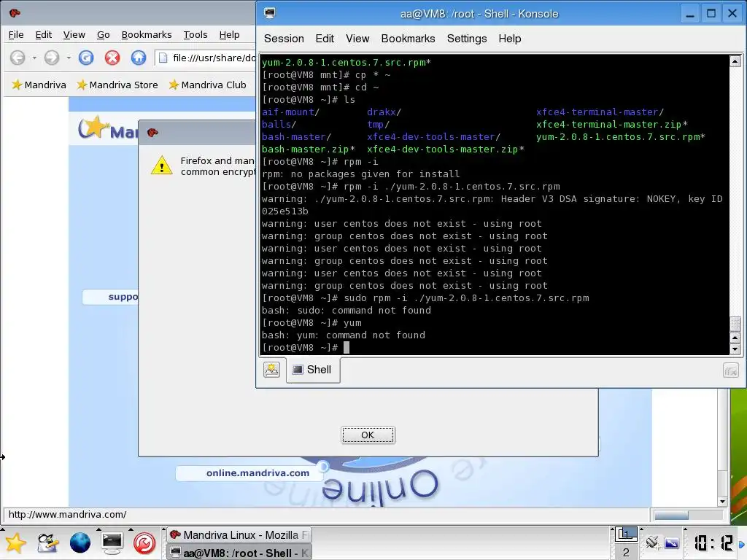747x560 pixels.
Task: Stop page loading with the red X
Action: click(112, 58)
